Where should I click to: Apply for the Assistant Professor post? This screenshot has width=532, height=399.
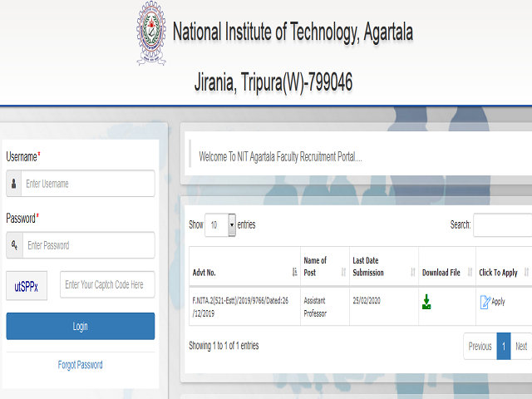point(492,302)
